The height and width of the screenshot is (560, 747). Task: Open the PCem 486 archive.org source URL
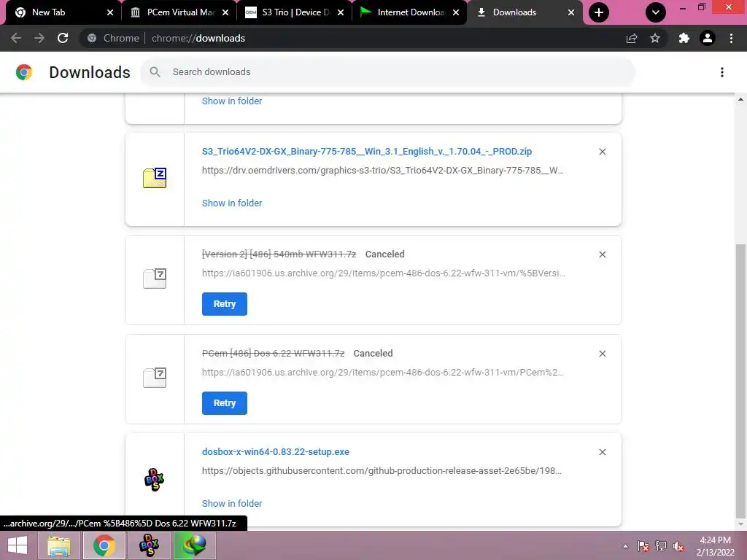click(382, 373)
